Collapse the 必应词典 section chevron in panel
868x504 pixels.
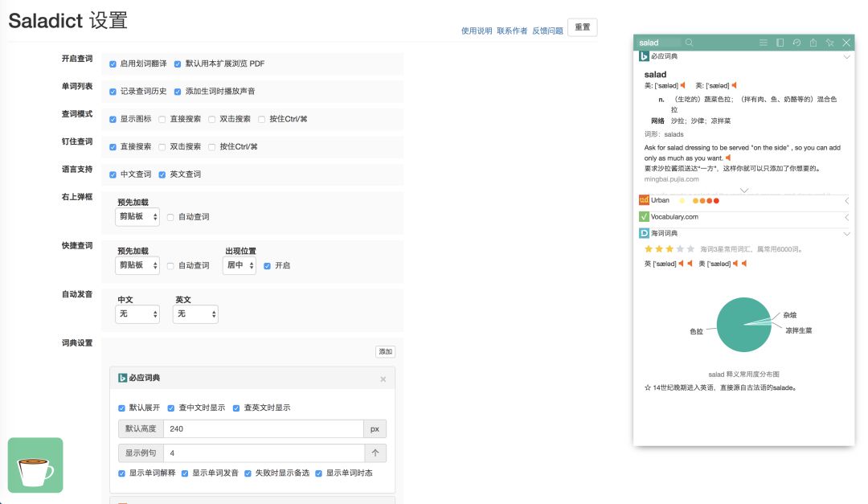coord(846,56)
